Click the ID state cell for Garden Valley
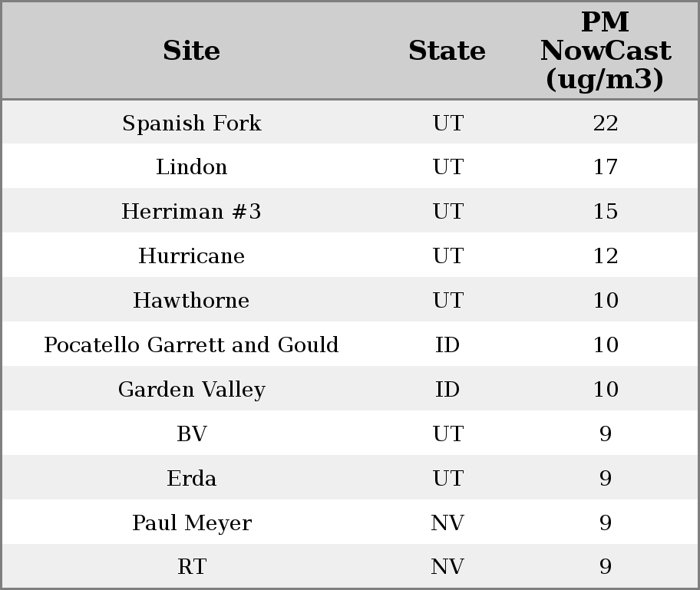Viewport: 700px width, 590px height. pos(447,390)
